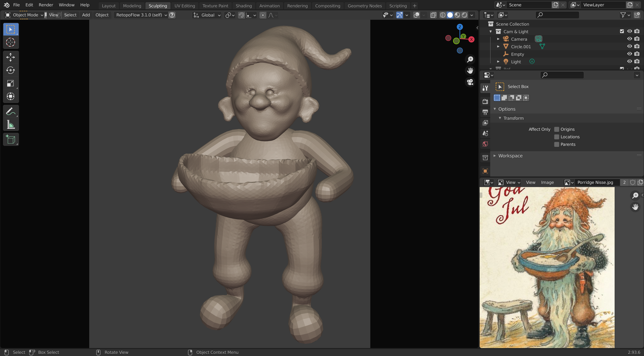Activate the Move tool
The height and width of the screenshot is (356, 644).
[x=11, y=57]
